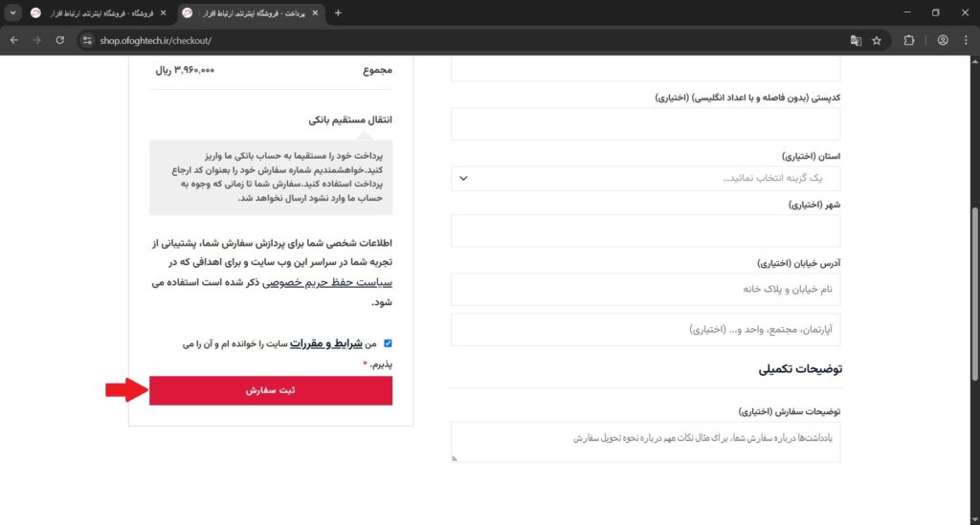Open the extensions puzzle icon
This screenshot has width=980, height=525.
909,40
